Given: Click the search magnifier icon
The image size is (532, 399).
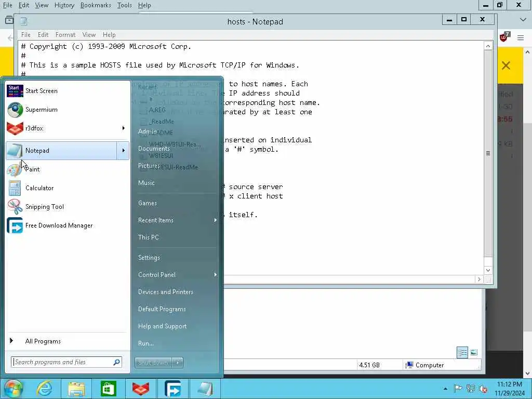Looking at the screenshot, I should [117, 362].
